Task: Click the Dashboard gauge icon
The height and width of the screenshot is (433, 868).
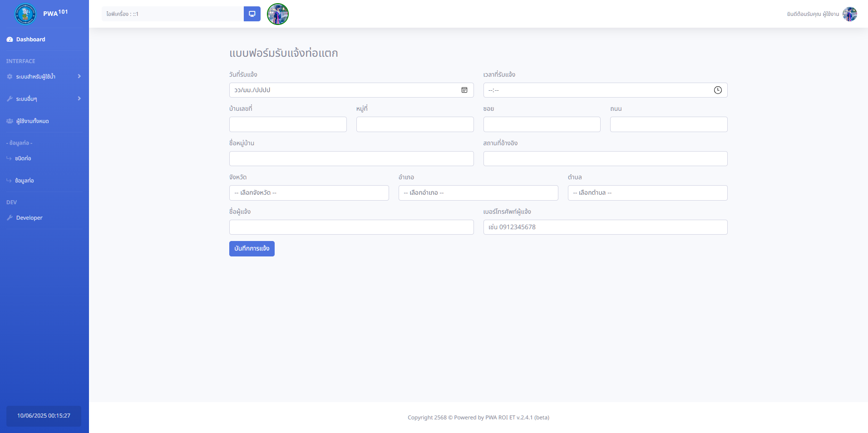Action: 10,39
